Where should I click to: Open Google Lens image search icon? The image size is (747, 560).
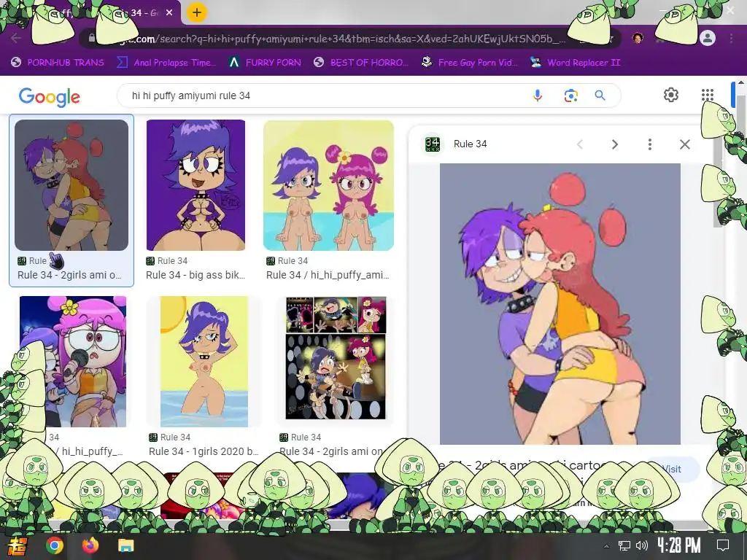coord(570,96)
